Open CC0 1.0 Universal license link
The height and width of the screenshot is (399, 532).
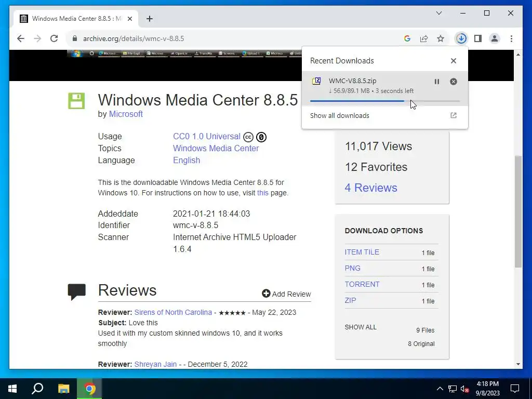click(x=207, y=137)
